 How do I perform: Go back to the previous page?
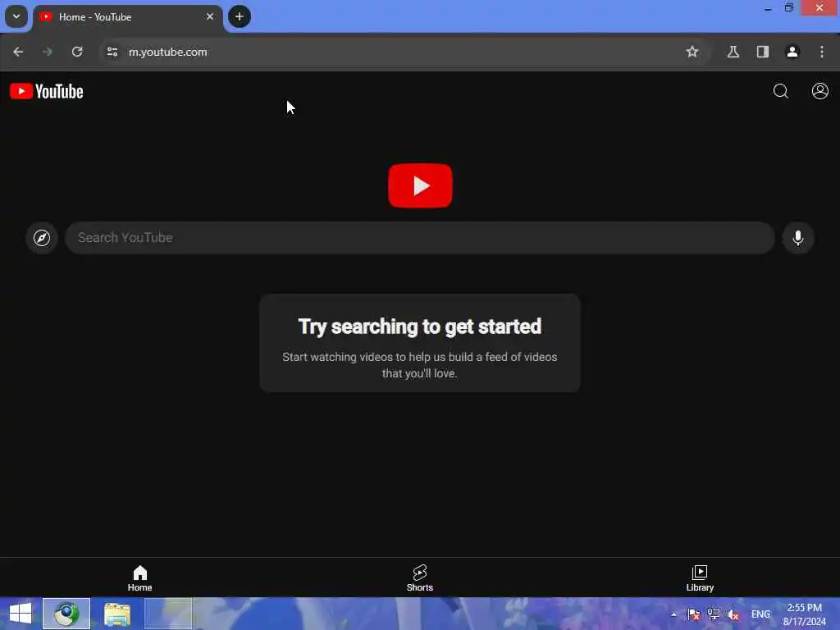18,52
